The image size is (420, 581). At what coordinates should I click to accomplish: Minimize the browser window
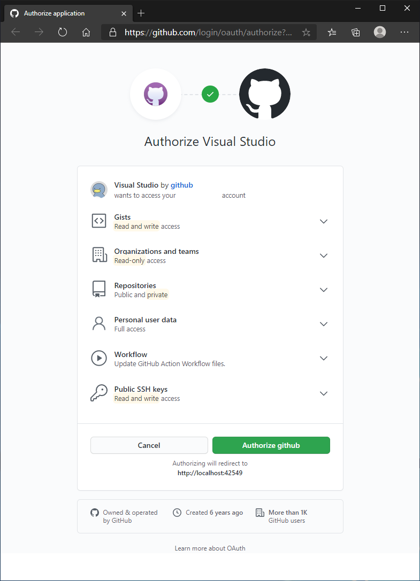358,8
